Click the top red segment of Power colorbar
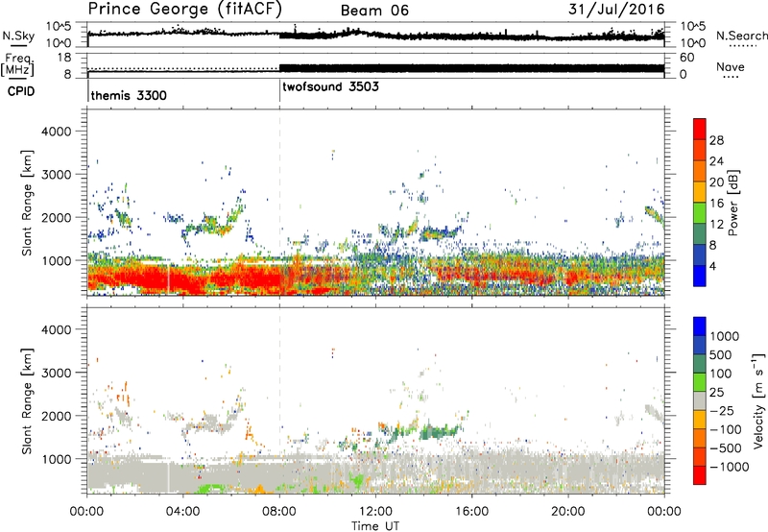Image resolution: width=768 pixels, height=532 pixels. (x=700, y=130)
